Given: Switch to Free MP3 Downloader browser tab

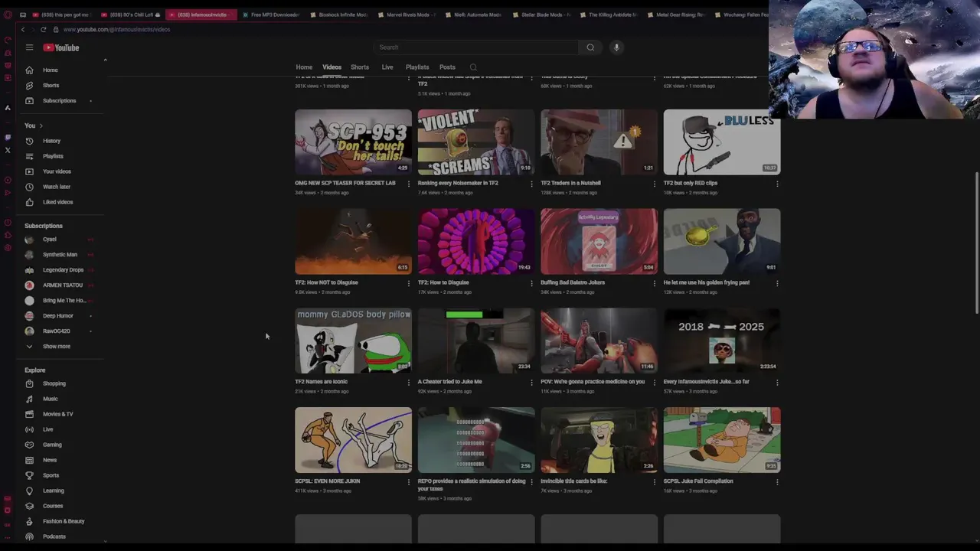Looking at the screenshot, I should [x=271, y=15].
